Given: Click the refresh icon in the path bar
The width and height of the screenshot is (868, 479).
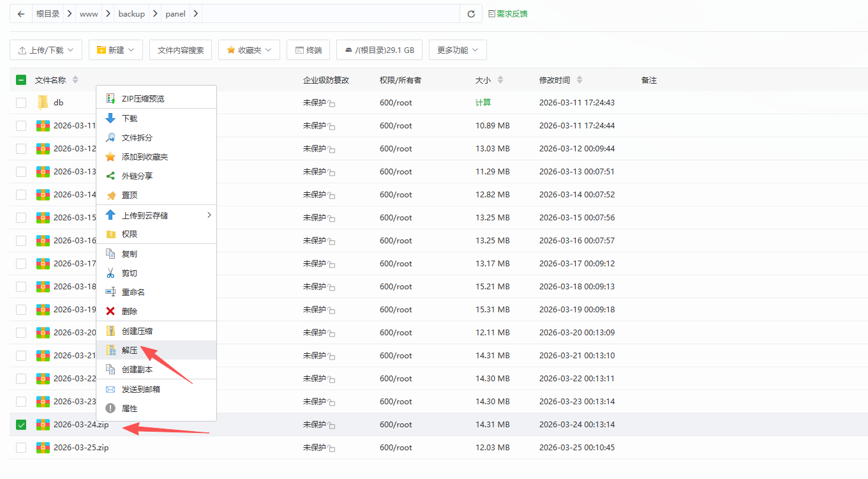Looking at the screenshot, I should (x=470, y=13).
